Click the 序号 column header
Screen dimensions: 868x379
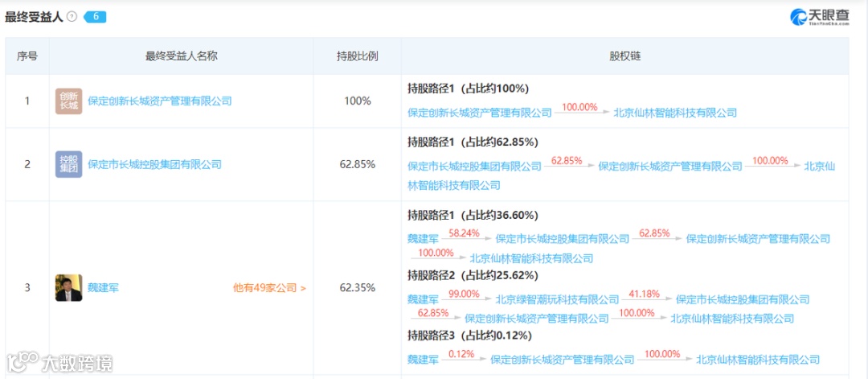[x=27, y=56]
